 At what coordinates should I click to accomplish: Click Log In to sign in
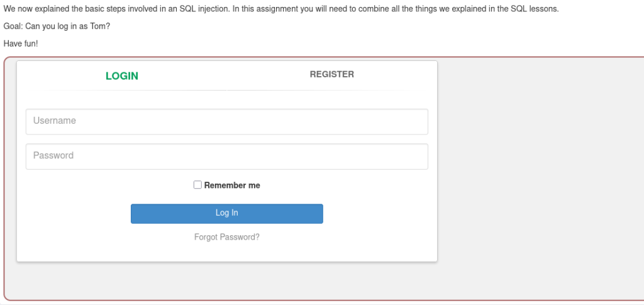[x=226, y=213]
